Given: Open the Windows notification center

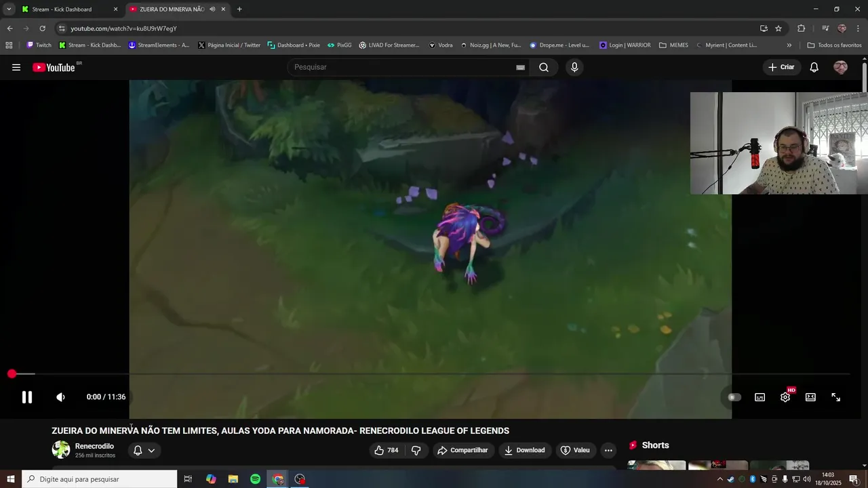Looking at the screenshot, I should (x=854, y=479).
